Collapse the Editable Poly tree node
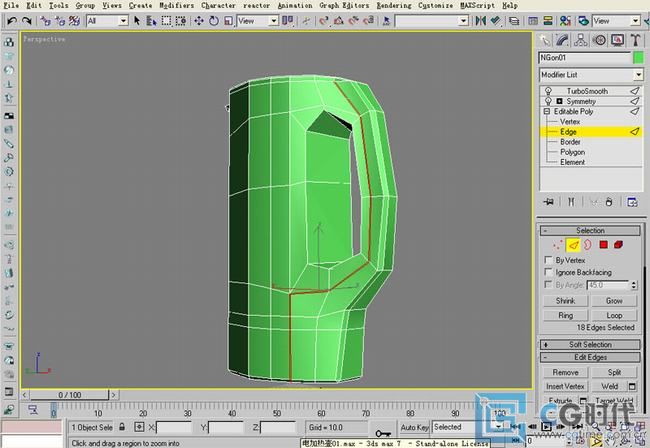 [547, 111]
